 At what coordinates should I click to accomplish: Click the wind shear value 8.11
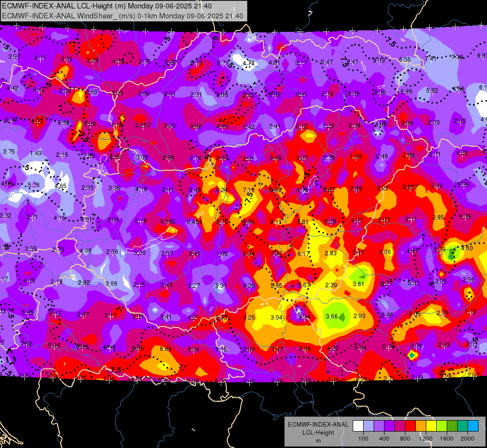coord(276,222)
